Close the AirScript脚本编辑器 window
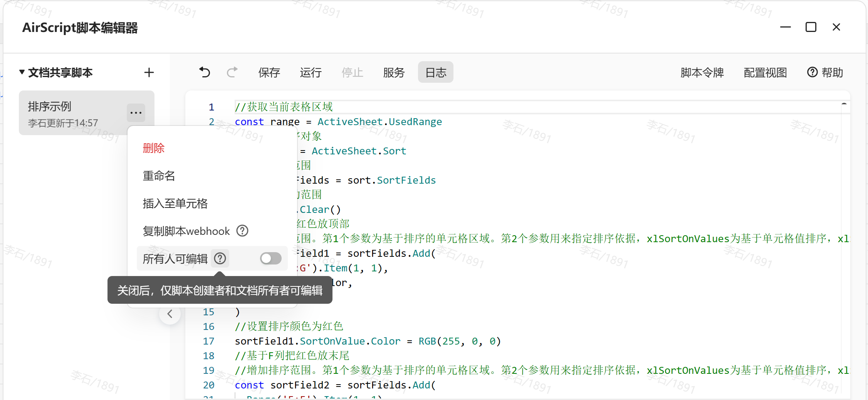This screenshot has width=868, height=400. click(x=836, y=27)
